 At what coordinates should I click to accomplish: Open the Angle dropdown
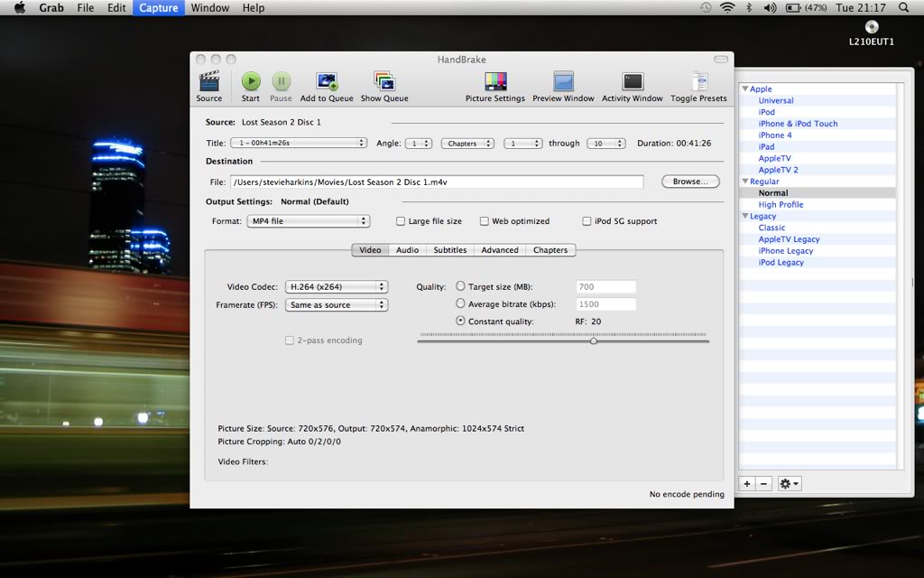click(x=419, y=144)
